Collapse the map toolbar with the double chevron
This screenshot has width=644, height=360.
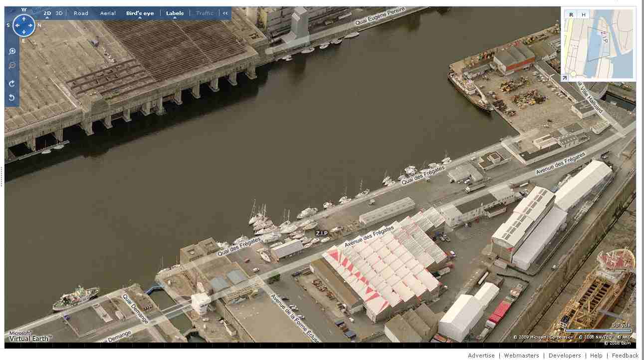pos(225,13)
